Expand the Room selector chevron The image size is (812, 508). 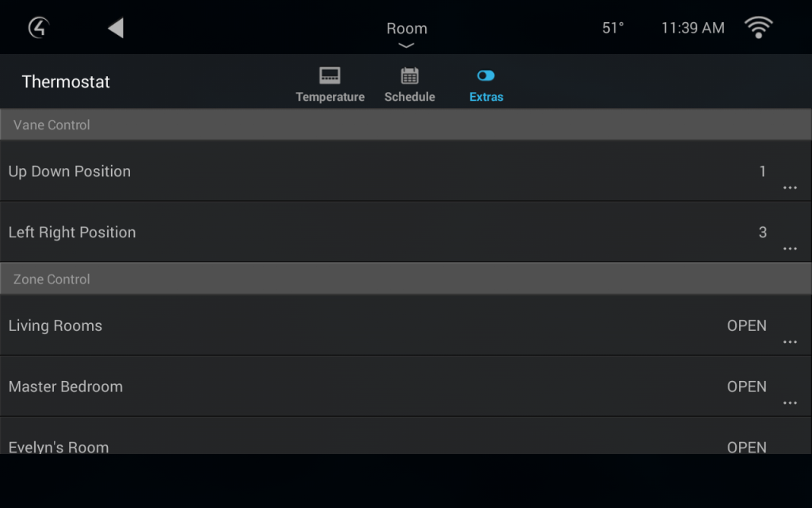[406, 45]
